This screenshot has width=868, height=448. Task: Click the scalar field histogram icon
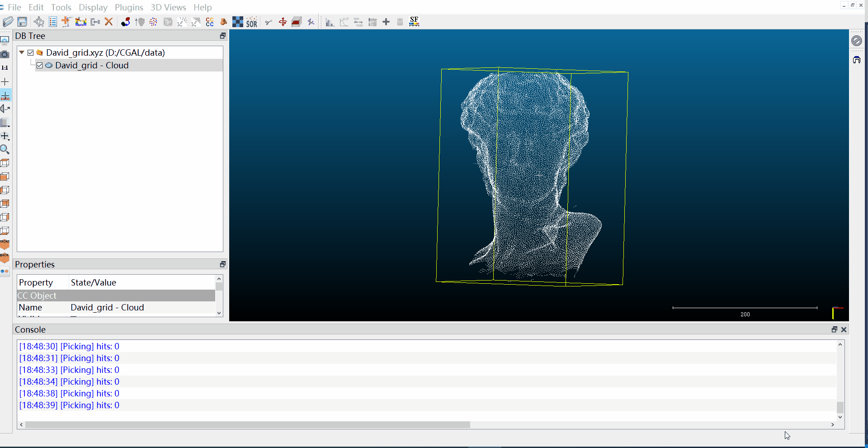click(330, 22)
